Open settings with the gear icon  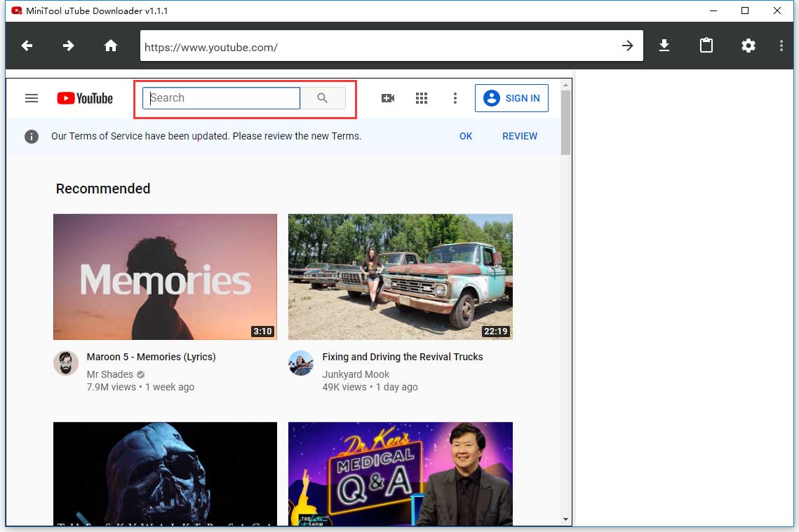(x=748, y=46)
